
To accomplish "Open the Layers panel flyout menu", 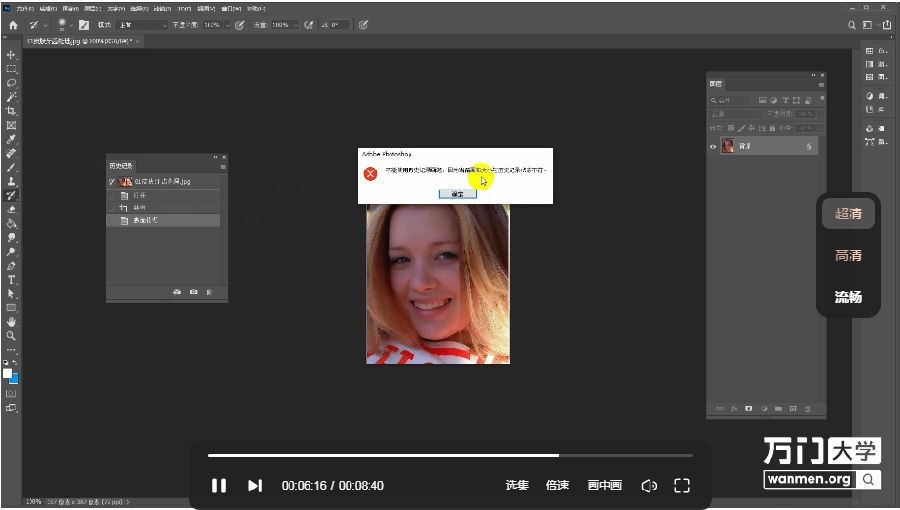I will [821, 85].
